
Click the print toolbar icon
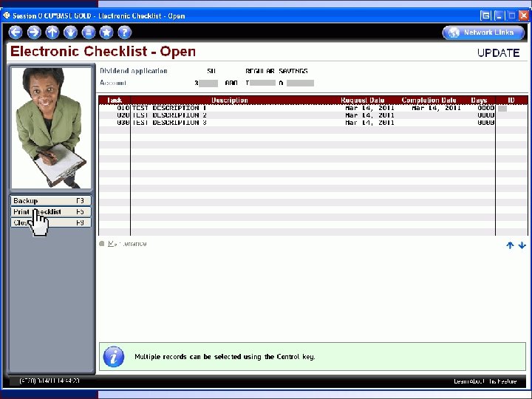[89, 33]
